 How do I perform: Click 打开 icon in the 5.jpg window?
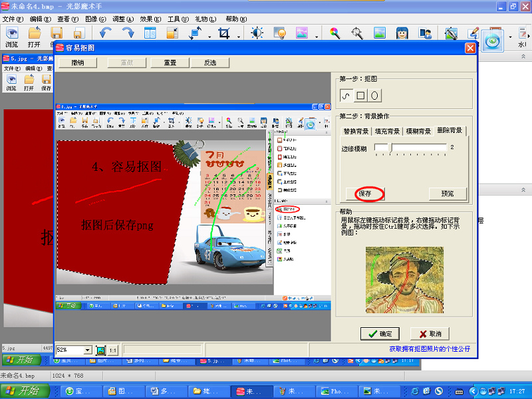[29, 80]
